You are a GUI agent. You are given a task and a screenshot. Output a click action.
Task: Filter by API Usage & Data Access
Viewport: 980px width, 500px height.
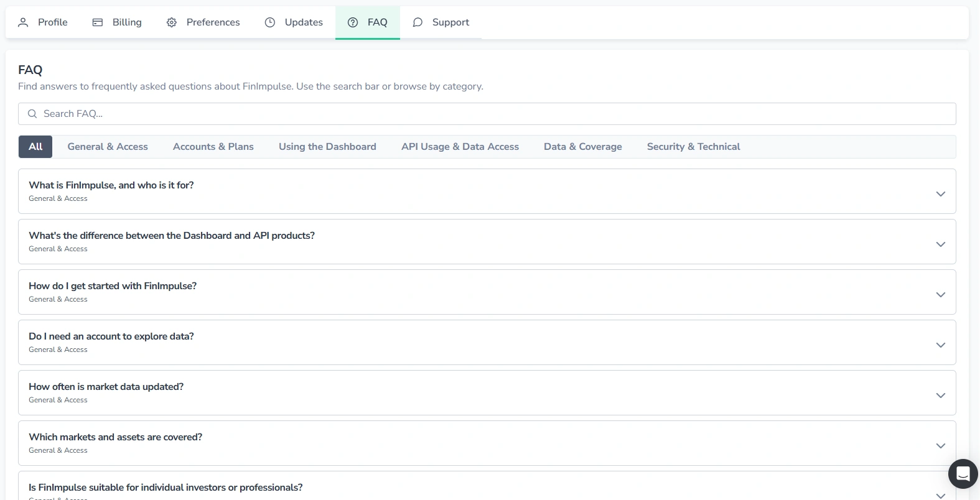pos(460,147)
